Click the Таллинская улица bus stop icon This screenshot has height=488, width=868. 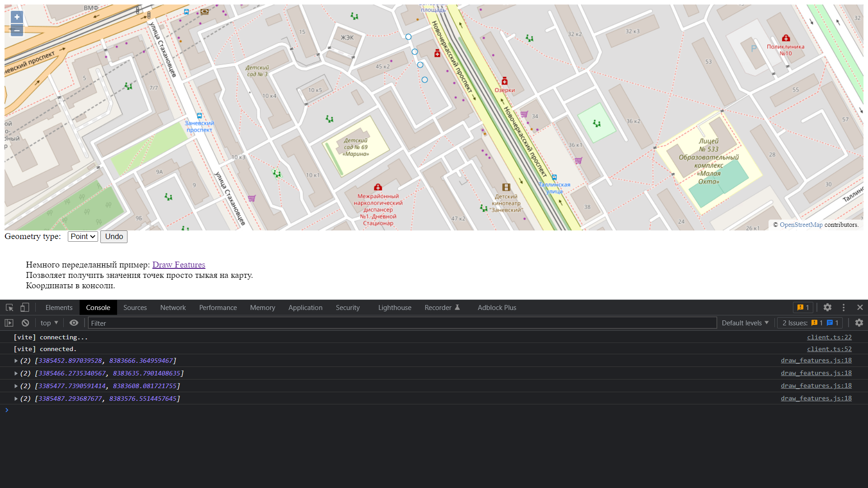pos(554,177)
